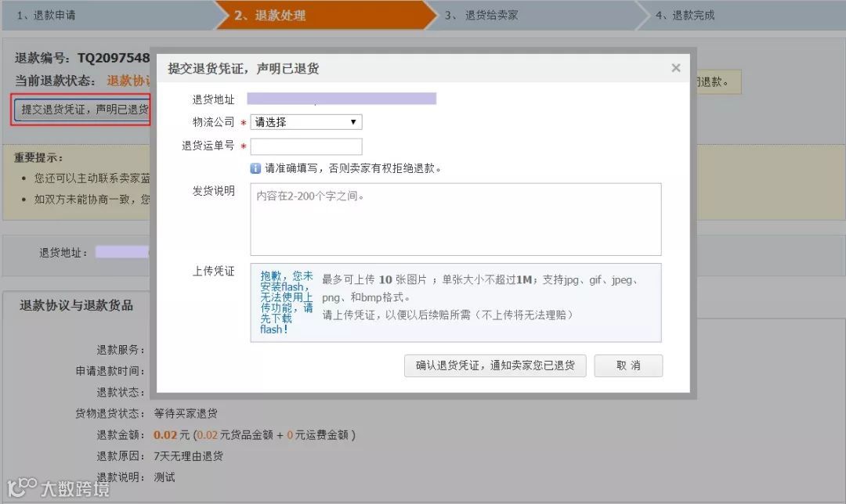Viewport: 846px width, 504px height.
Task: Click the 0.02 元 refund amount
Action: click(x=172, y=434)
